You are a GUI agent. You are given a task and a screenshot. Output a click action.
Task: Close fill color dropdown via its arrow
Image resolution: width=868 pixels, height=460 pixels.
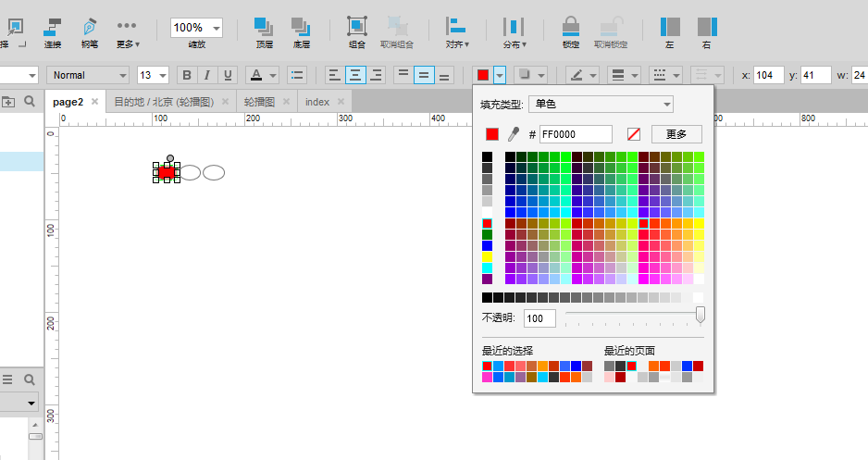click(500, 75)
